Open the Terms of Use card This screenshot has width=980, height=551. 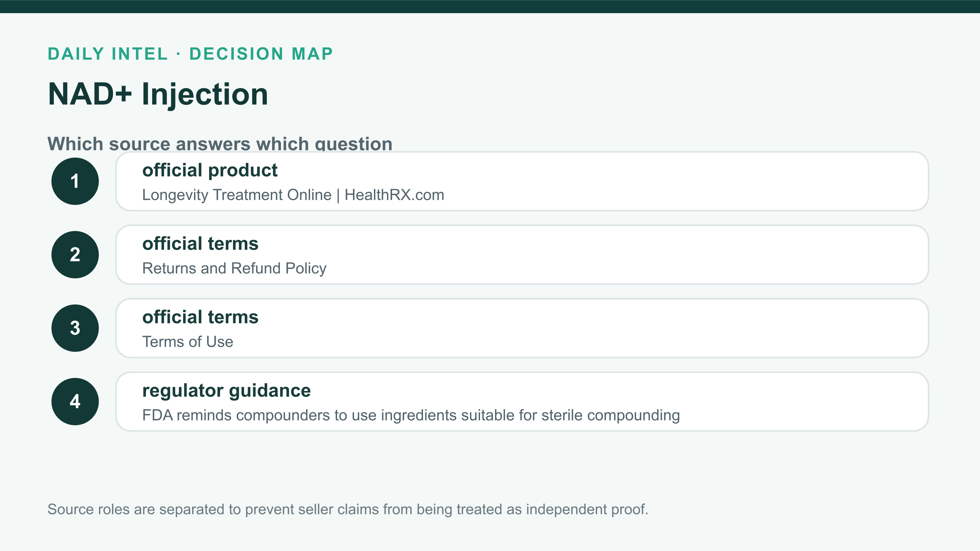coord(522,328)
